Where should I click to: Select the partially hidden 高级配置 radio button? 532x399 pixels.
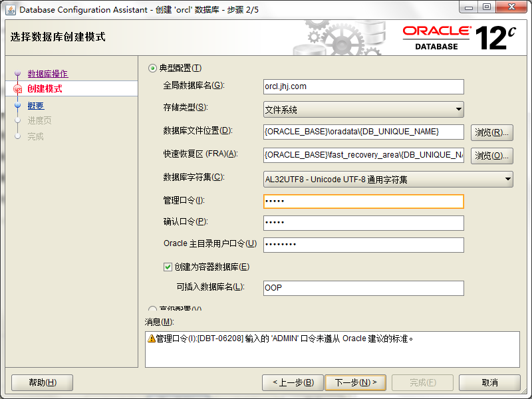pos(152,309)
